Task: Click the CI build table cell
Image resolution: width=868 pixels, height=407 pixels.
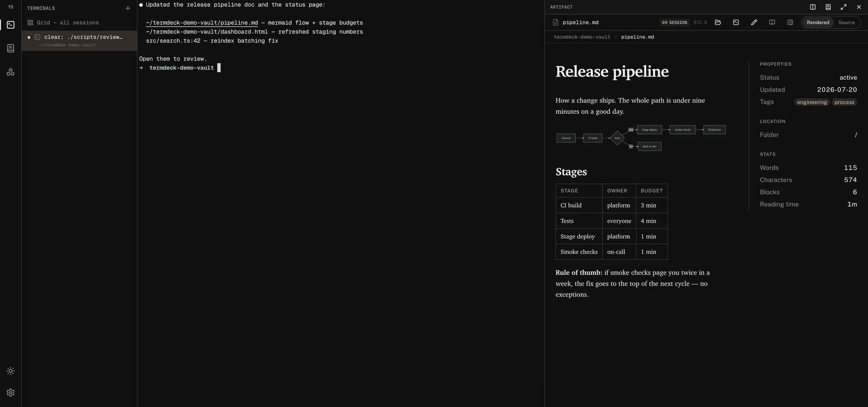Action: point(579,205)
